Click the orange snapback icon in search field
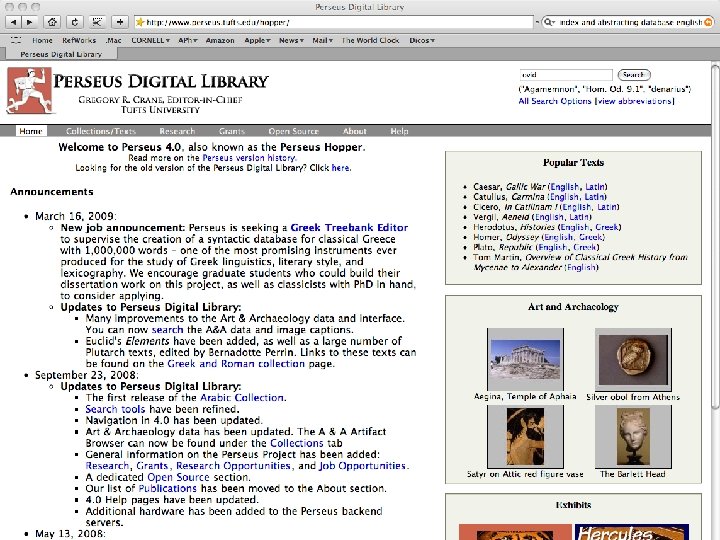The image size is (720, 540). pos(709,22)
